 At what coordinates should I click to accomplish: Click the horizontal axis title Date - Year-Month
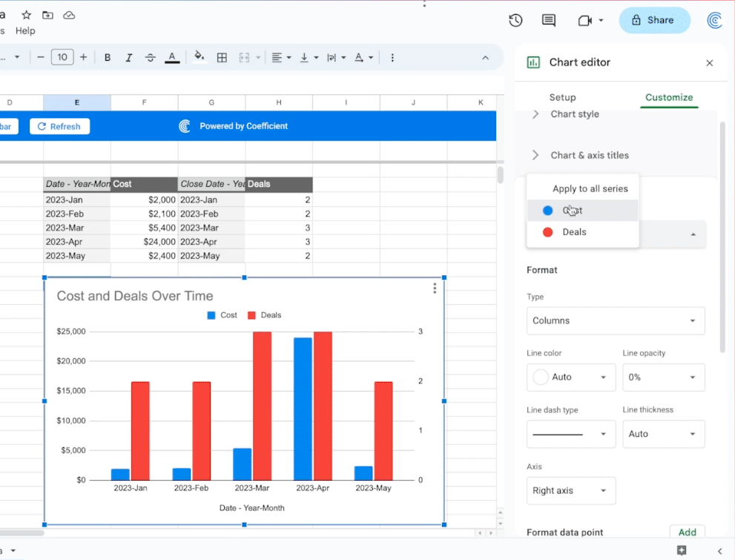pyautogui.click(x=251, y=508)
